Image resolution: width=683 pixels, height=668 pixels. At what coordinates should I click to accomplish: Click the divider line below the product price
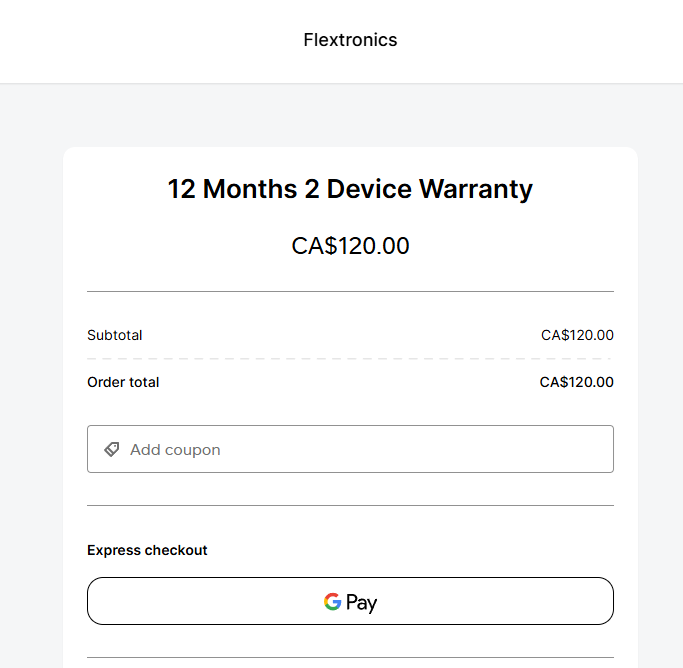coord(350,291)
